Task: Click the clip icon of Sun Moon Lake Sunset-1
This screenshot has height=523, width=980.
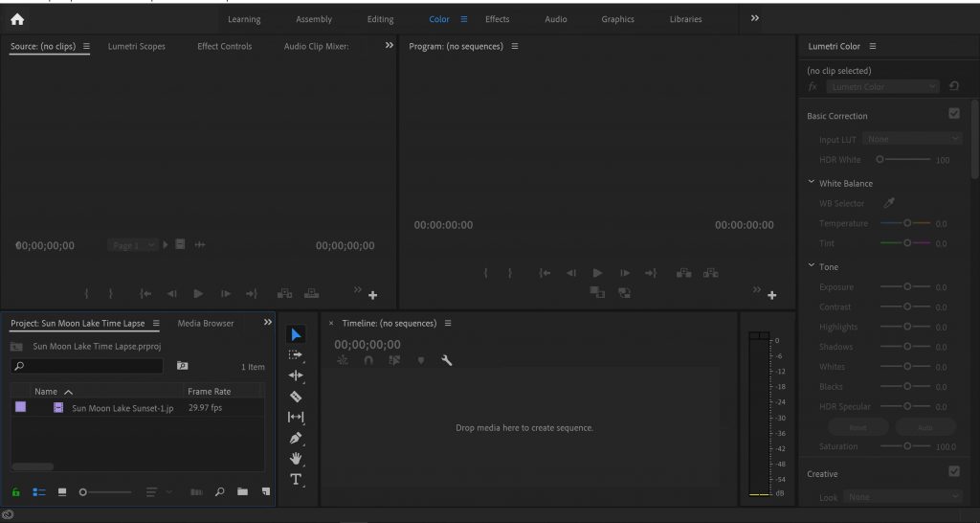Action: pos(58,408)
